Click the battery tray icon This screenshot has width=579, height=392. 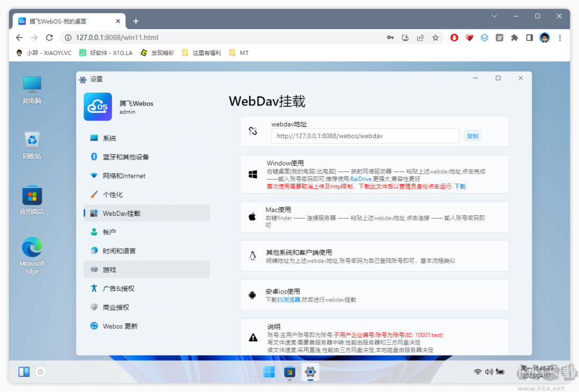pyautogui.click(x=500, y=372)
